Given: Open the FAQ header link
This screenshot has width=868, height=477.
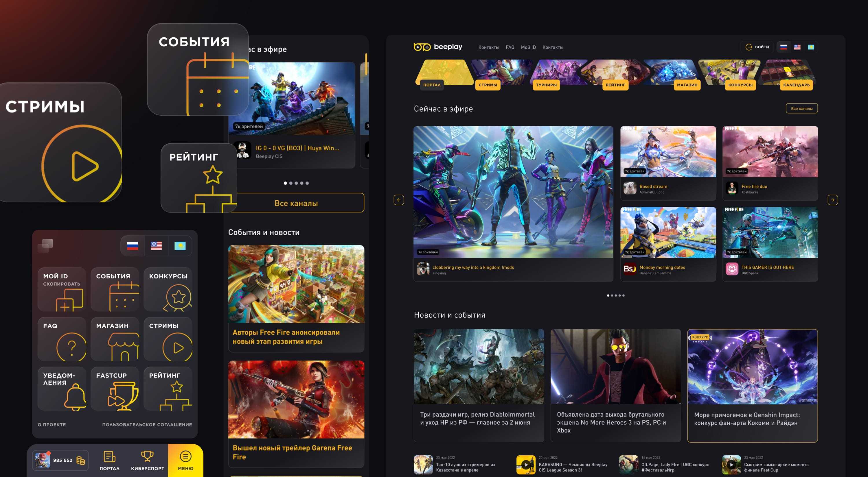Looking at the screenshot, I should click(510, 47).
